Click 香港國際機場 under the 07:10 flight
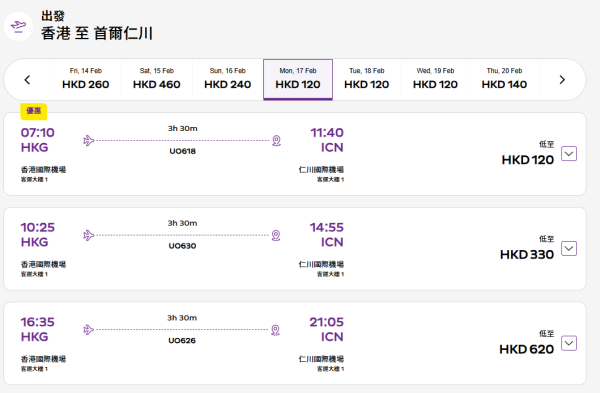This screenshot has width=600, height=393. 43,170
